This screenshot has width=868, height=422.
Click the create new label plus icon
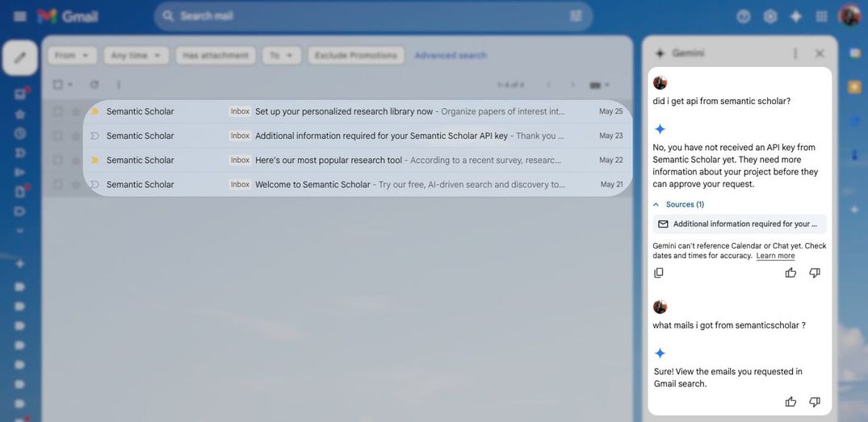20,264
